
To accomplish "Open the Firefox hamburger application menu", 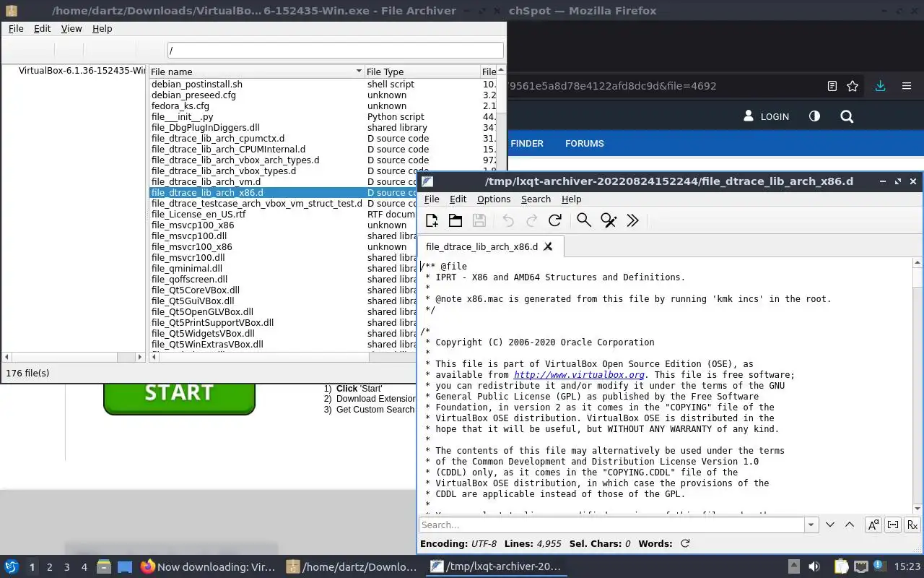I will pyautogui.click(x=907, y=86).
